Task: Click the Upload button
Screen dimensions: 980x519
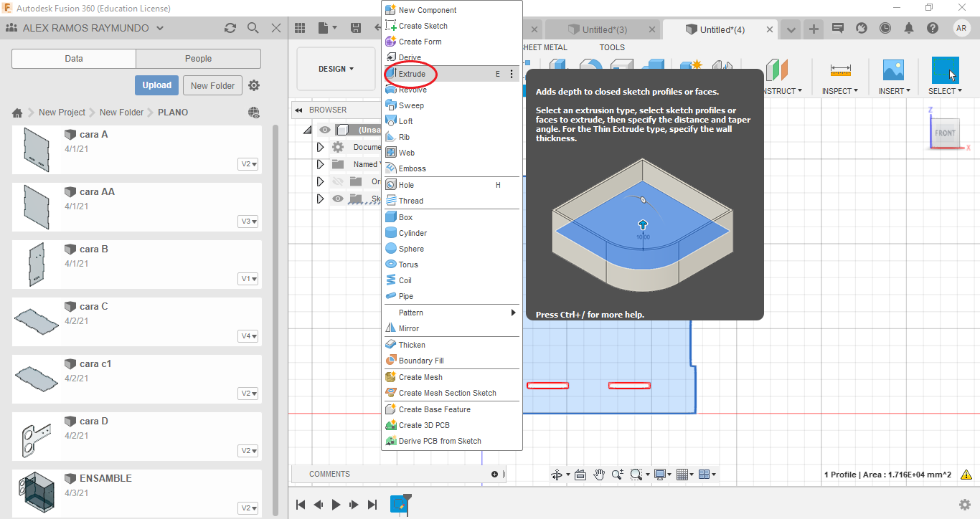Action: click(x=156, y=85)
